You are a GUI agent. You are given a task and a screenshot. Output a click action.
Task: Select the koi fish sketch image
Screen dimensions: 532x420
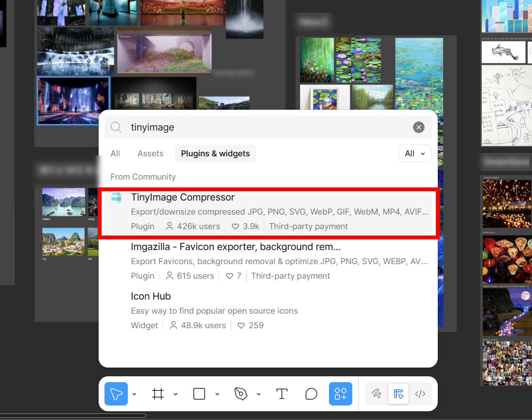503,52
